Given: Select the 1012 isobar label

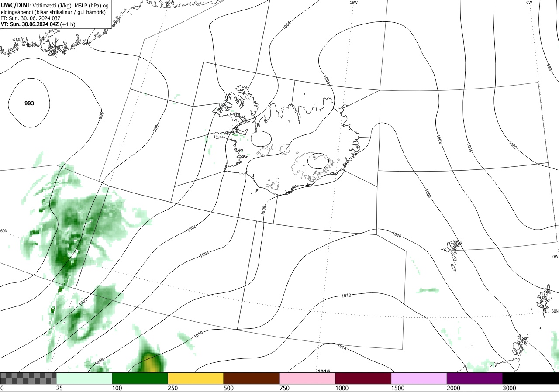Looking at the screenshot, I should click(x=346, y=296).
